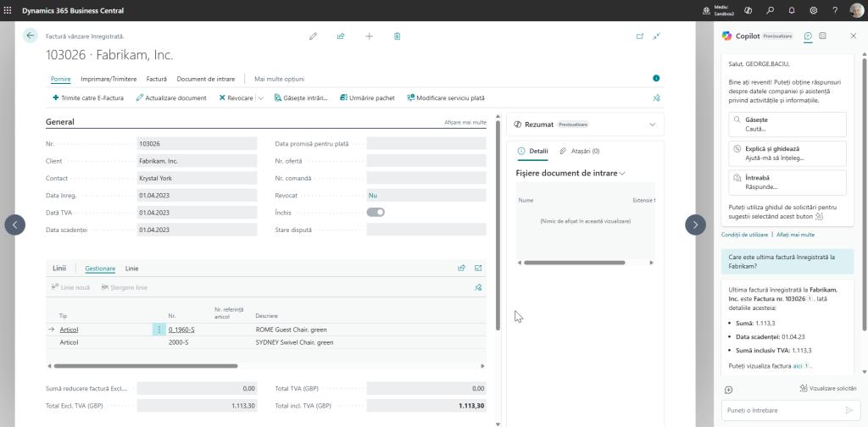Image resolution: width=868 pixels, height=427 pixels.
Task: Open row menu three dots for ROME Guest Chair
Action: coord(159,330)
